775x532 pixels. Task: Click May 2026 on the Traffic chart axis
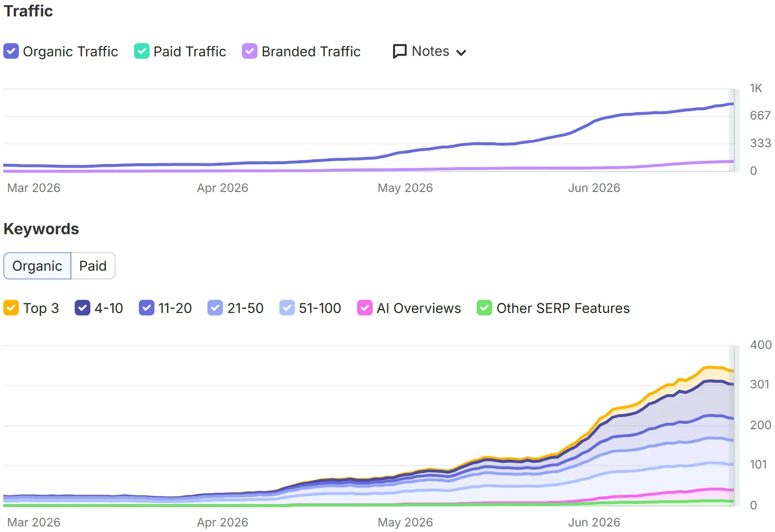tap(406, 188)
